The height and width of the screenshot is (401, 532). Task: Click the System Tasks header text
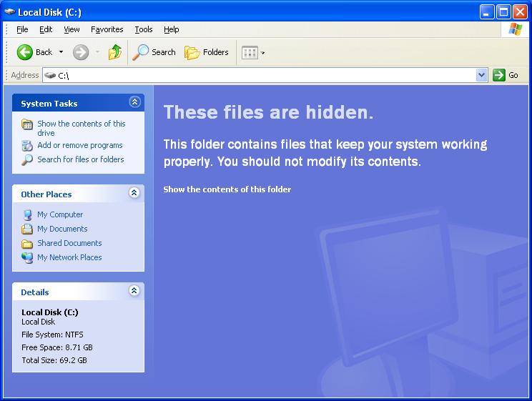[x=49, y=104]
